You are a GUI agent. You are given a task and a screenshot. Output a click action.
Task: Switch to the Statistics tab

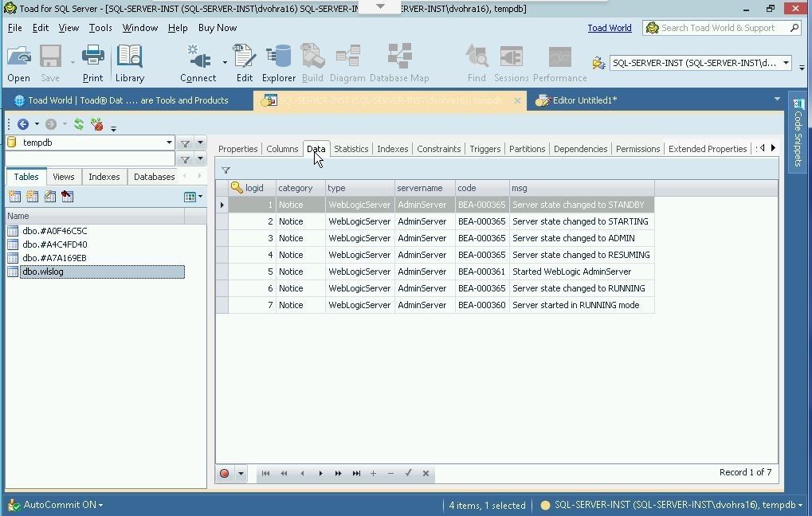point(351,149)
